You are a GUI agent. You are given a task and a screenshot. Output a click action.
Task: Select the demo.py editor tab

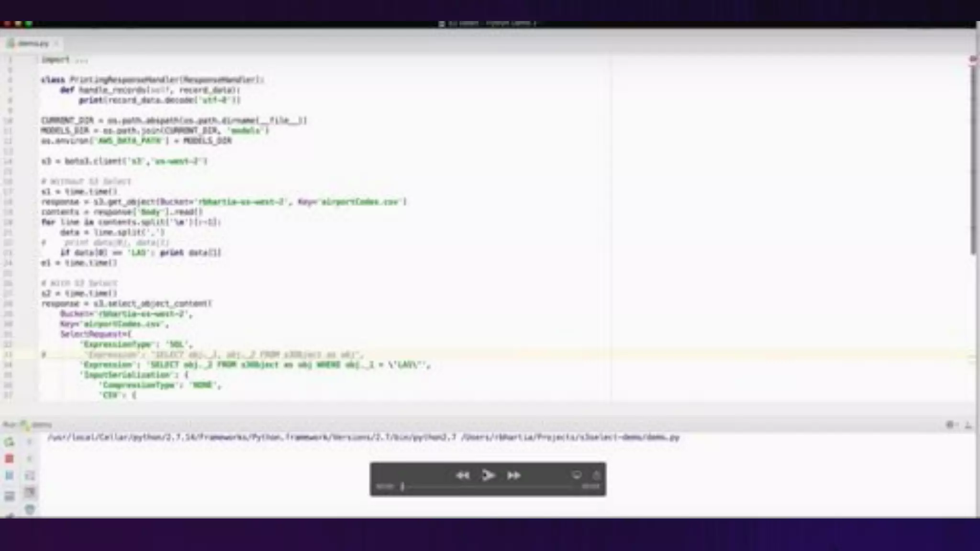pos(33,44)
